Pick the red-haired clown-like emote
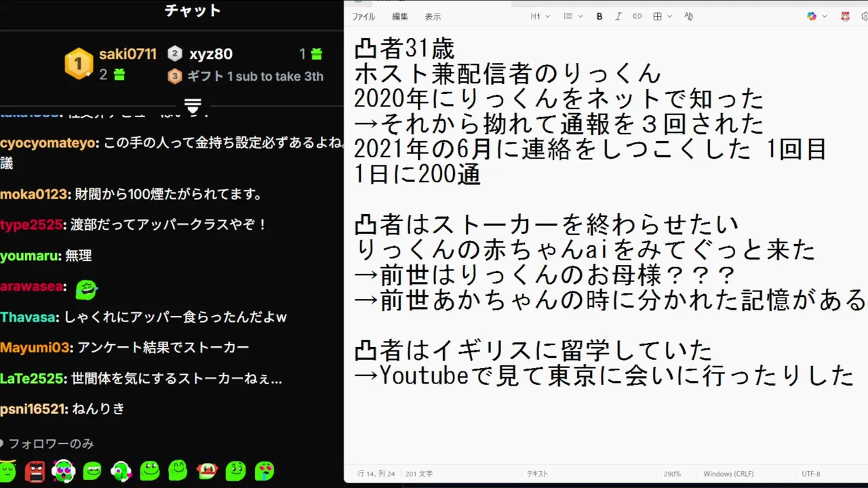Screen dimensions: 868x488 pyautogui.click(x=207, y=470)
